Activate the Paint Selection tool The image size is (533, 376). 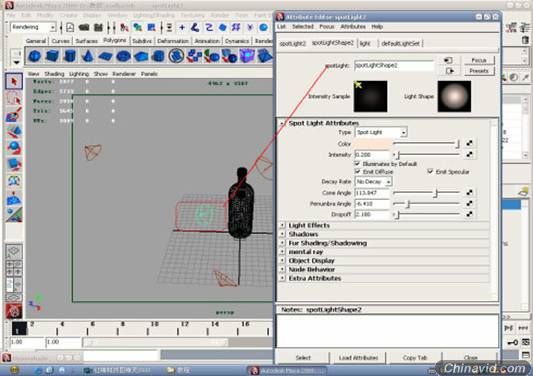click(x=14, y=114)
